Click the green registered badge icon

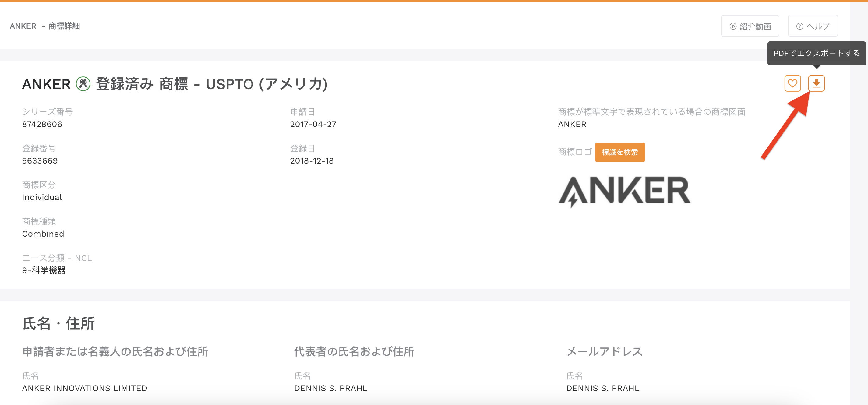(x=83, y=84)
